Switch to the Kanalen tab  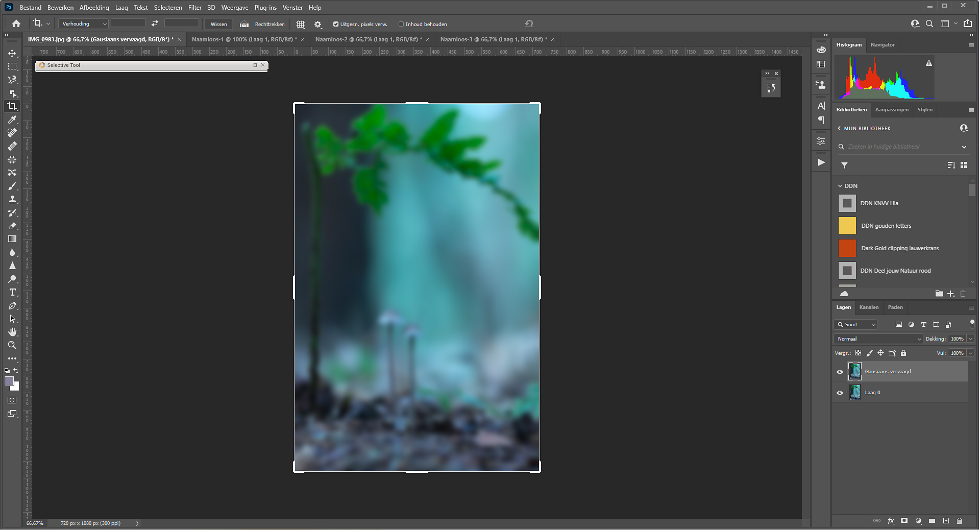[x=869, y=307]
